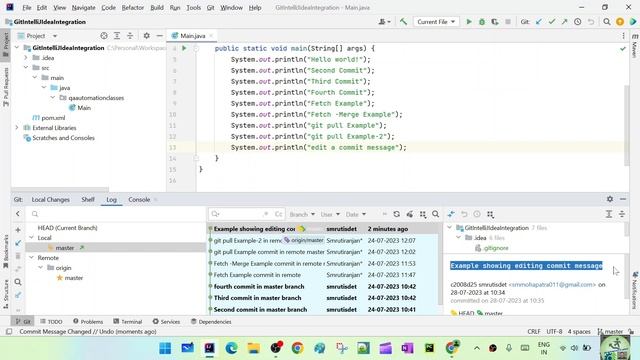This screenshot has height=360, width=640.
Task: Toggle regex option in log search
Action: click(x=266, y=214)
